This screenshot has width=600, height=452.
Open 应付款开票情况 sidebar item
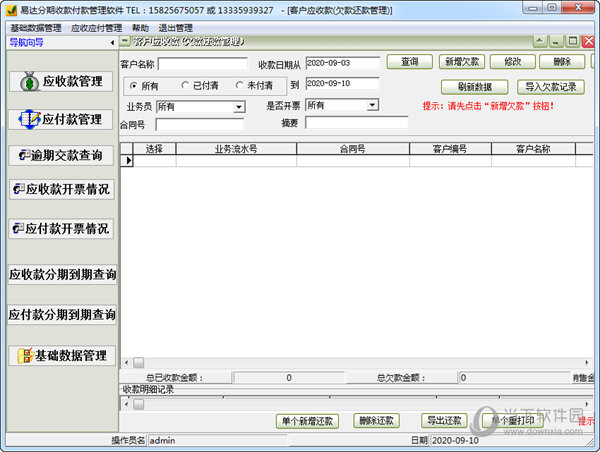click(x=62, y=228)
